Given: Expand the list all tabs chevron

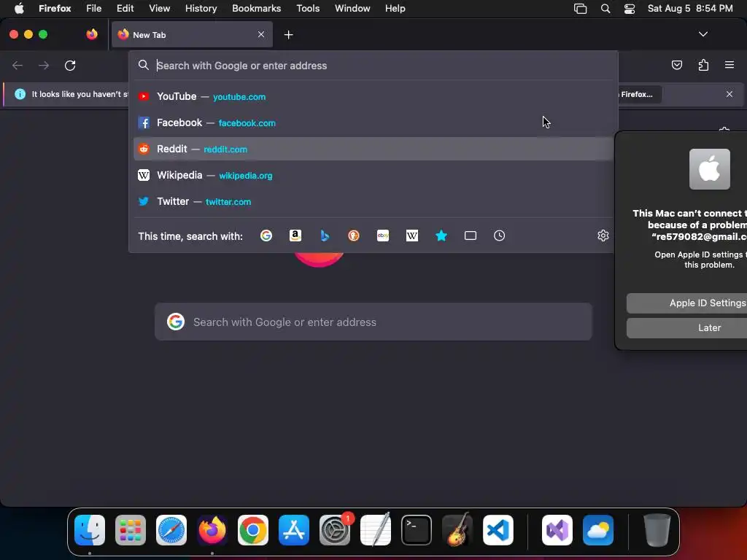Looking at the screenshot, I should [703, 34].
